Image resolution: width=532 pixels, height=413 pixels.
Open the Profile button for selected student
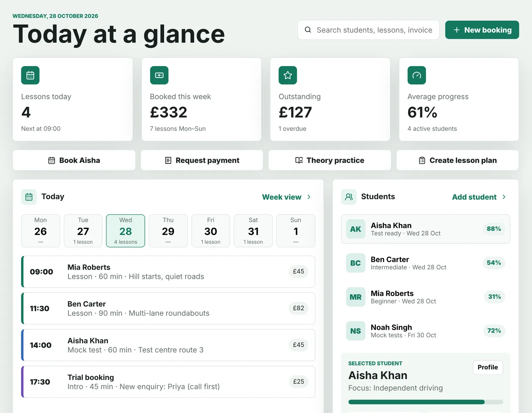(488, 367)
